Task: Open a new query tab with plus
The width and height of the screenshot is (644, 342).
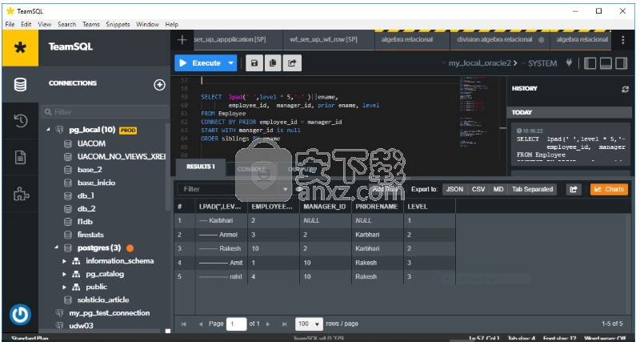Action: click(x=182, y=40)
